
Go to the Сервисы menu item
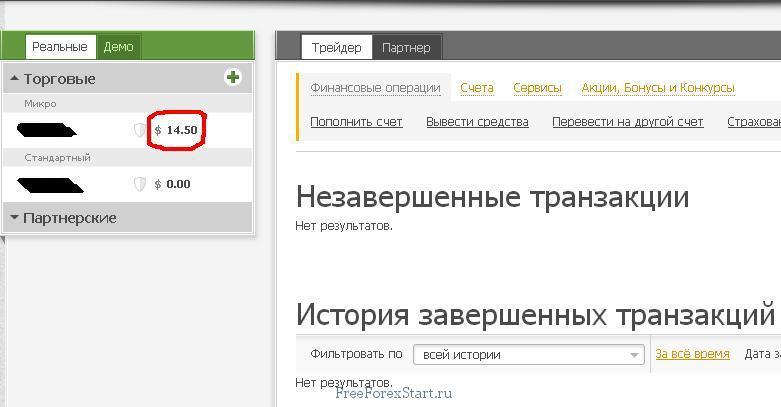(537, 87)
